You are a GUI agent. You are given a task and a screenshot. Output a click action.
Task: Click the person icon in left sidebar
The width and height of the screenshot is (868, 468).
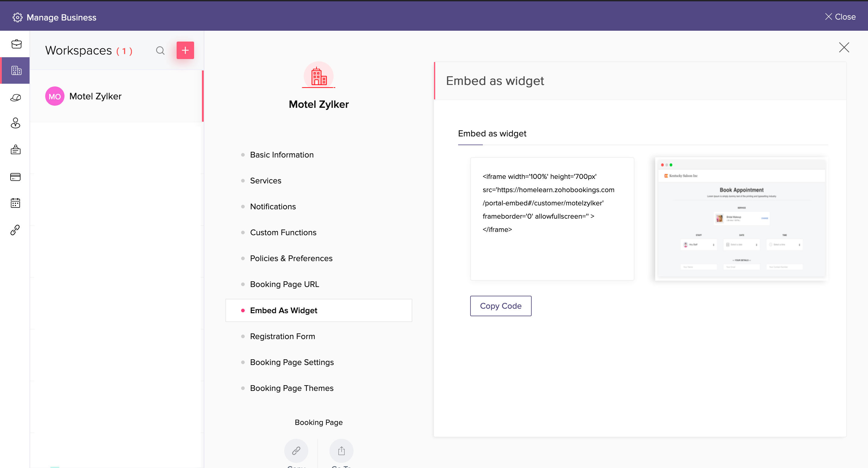15,123
